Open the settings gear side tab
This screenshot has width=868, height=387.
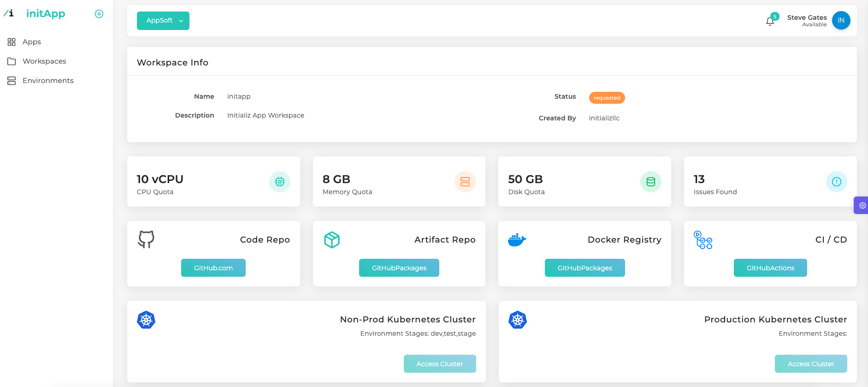point(861,205)
